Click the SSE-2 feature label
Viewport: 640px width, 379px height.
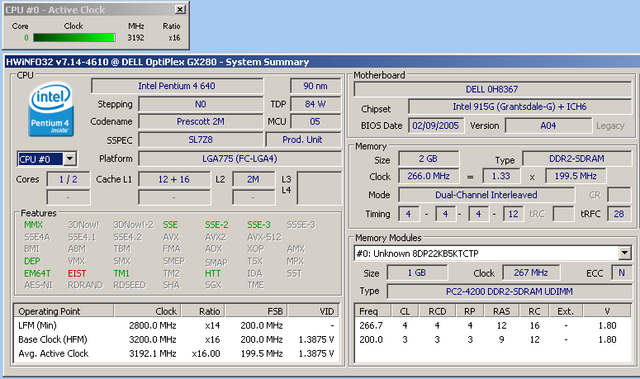(217, 225)
